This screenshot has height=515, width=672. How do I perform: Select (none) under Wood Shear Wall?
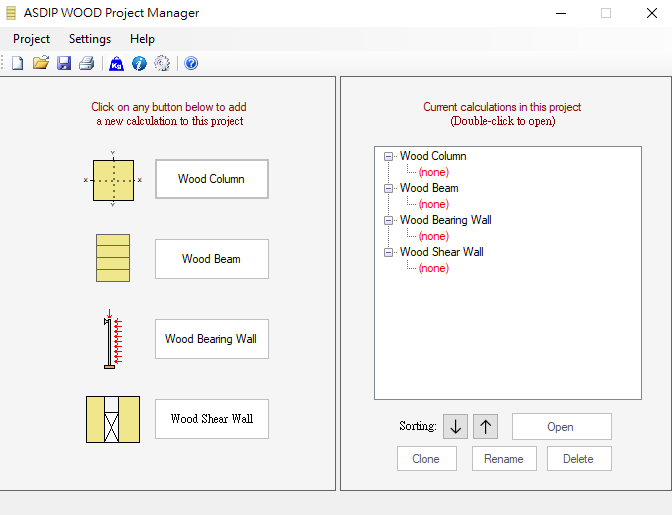pyautogui.click(x=434, y=268)
